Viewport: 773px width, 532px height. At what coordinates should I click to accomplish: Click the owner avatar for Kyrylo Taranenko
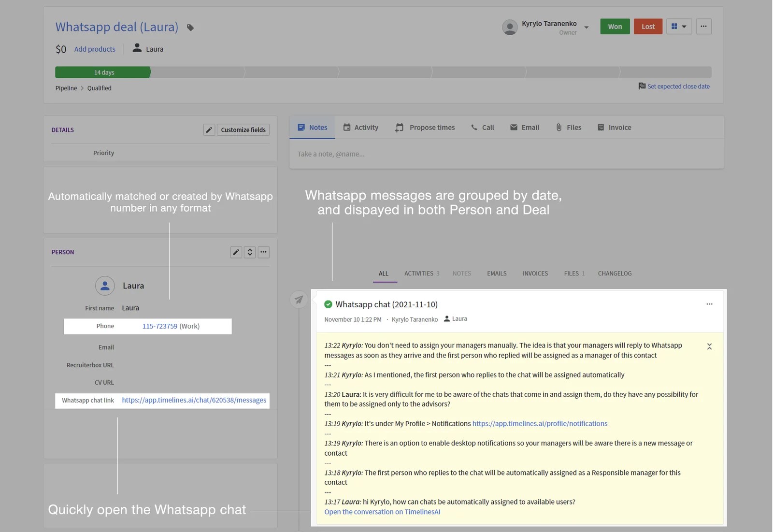click(x=510, y=27)
